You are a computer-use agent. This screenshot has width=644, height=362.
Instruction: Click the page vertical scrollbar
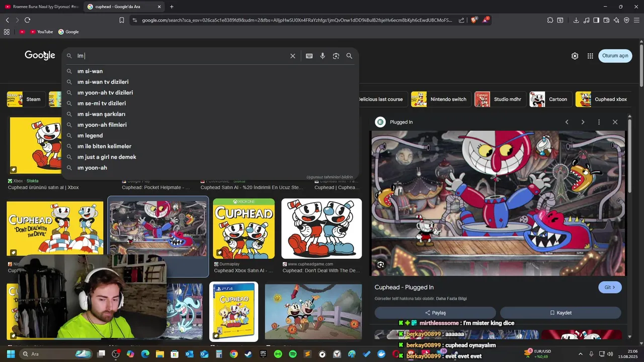coord(641,65)
